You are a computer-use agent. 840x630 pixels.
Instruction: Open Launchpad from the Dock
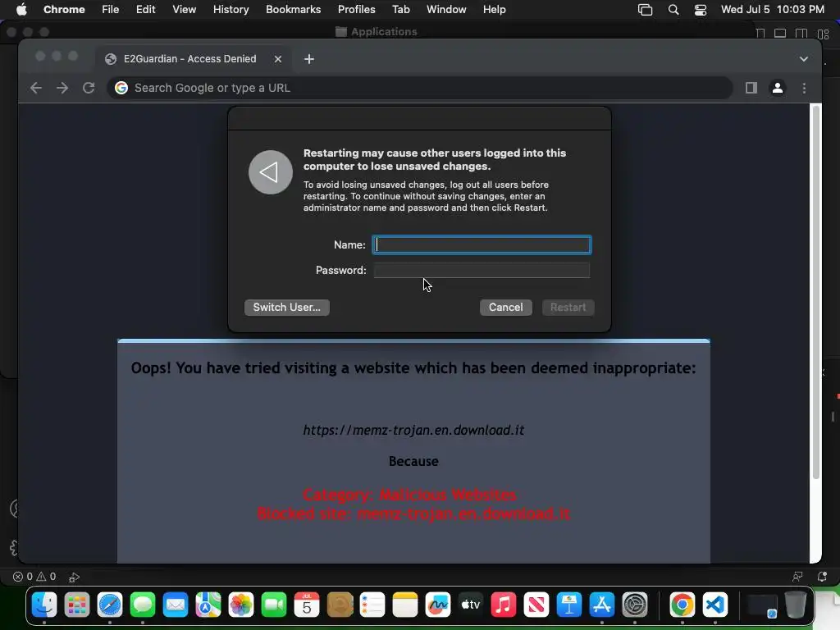77,605
